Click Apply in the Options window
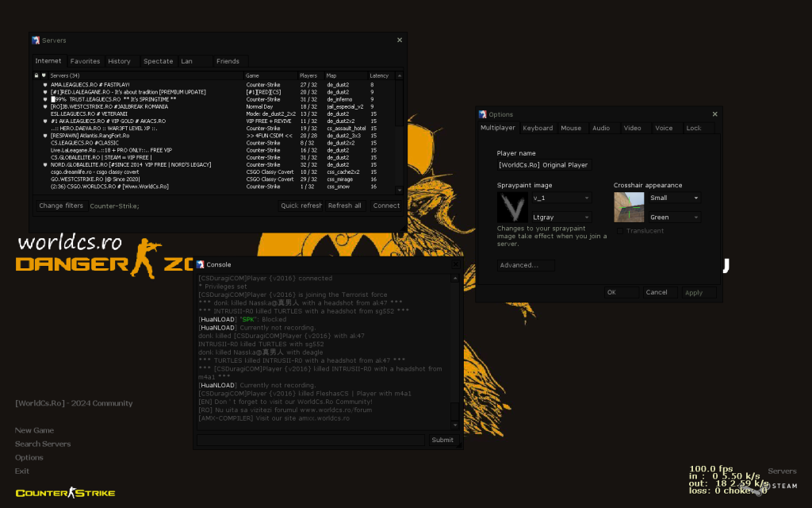This screenshot has height=508, width=812. 699,292
